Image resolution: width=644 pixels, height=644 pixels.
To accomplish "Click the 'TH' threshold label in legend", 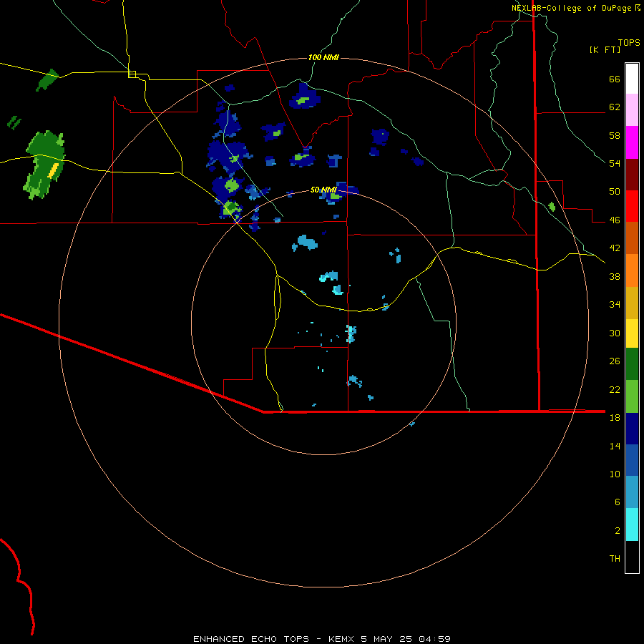I will 615,559.
